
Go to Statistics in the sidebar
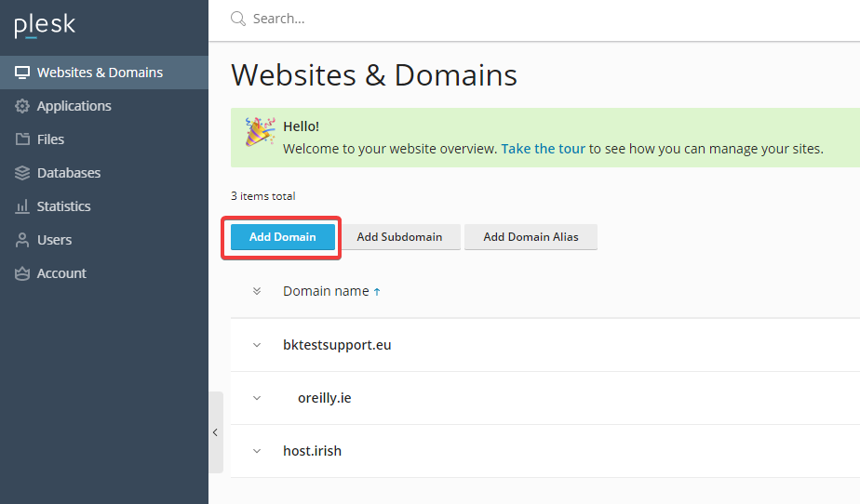pos(63,206)
